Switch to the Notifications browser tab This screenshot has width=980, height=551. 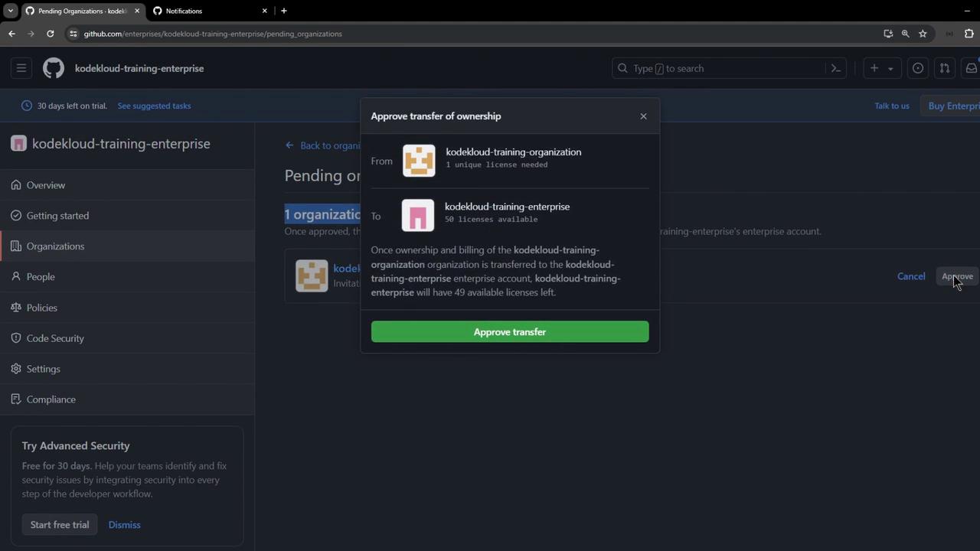[x=207, y=11]
